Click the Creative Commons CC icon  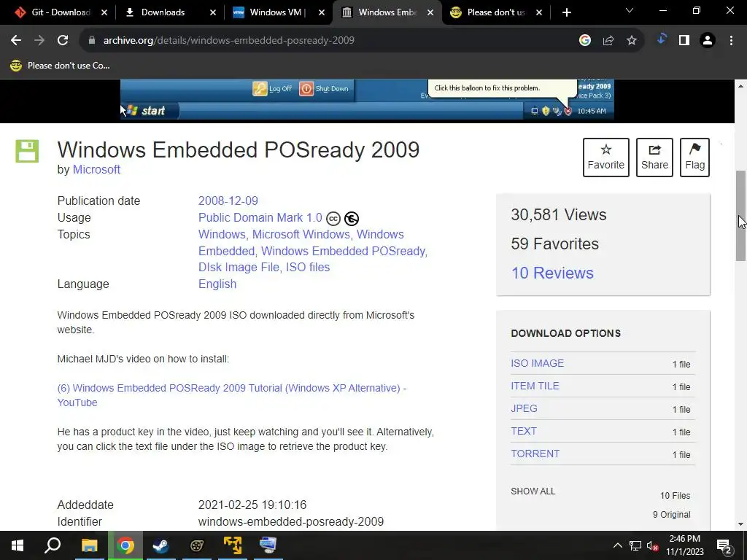[x=333, y=219]
